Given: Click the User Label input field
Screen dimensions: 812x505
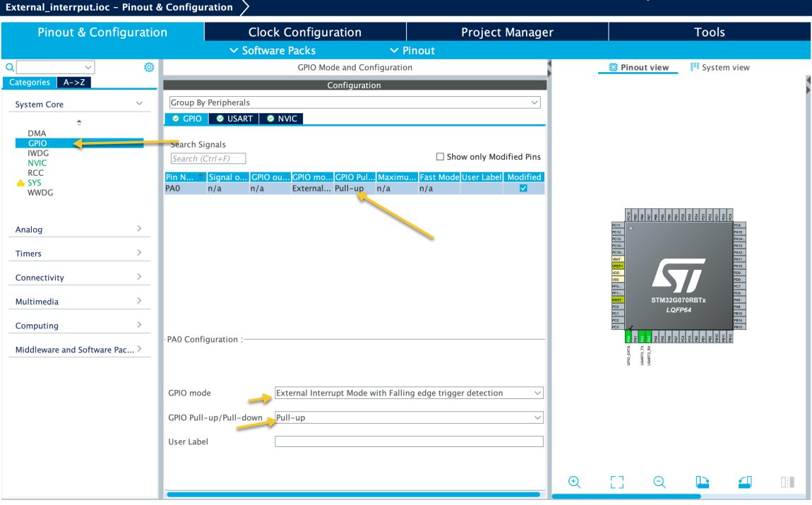Looking at the screenshot, I should coord(409,441).
